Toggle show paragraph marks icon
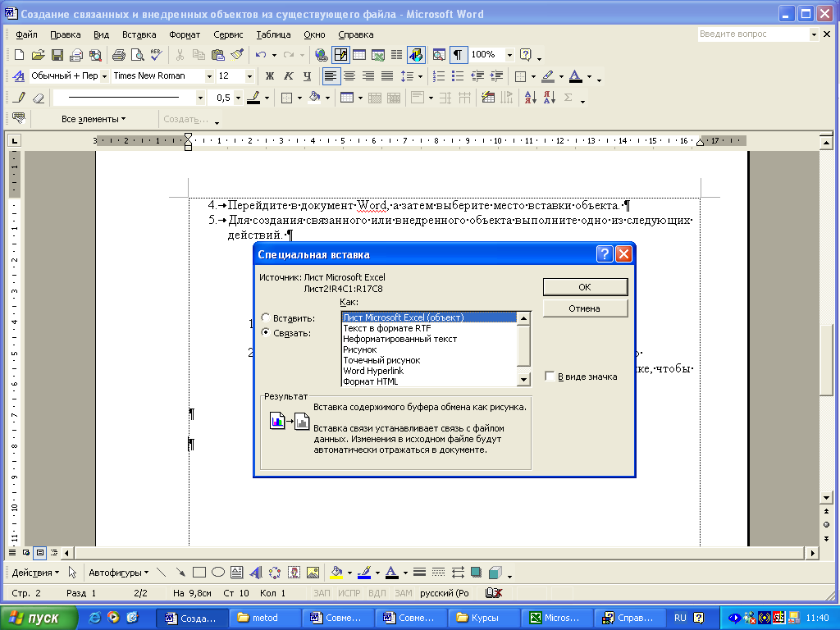 pyautogui.click(x=458, y=55)
